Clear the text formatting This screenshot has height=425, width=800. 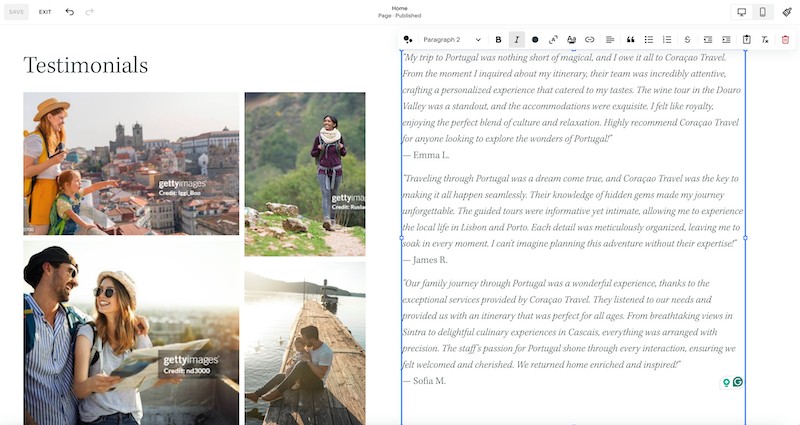click(765, 39)
